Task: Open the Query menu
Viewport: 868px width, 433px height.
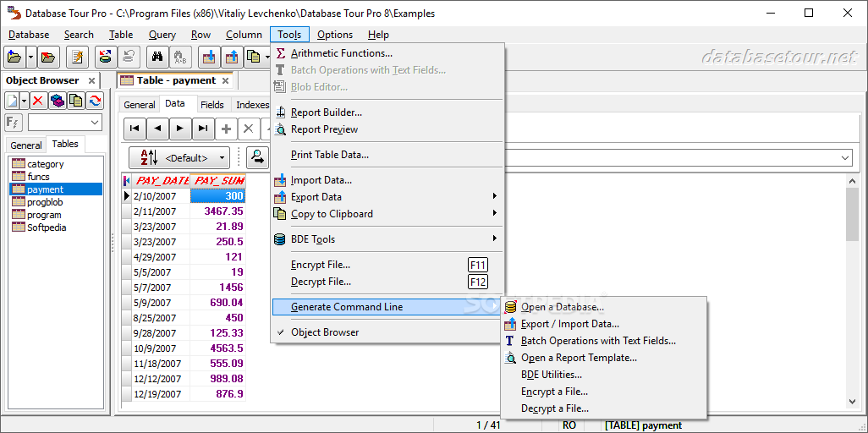Action: click(x=162, y=35)
